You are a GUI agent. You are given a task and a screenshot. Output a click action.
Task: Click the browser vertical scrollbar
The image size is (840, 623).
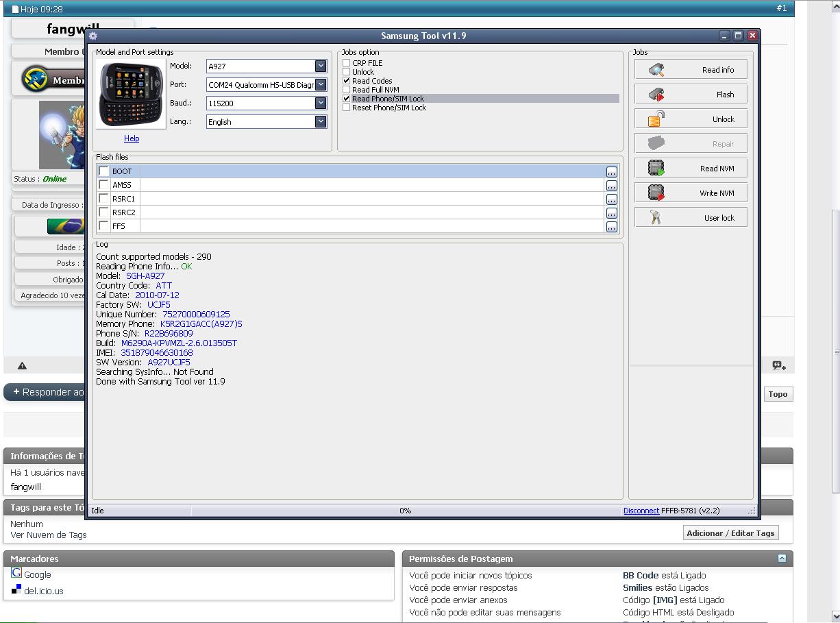click(836, 350)
